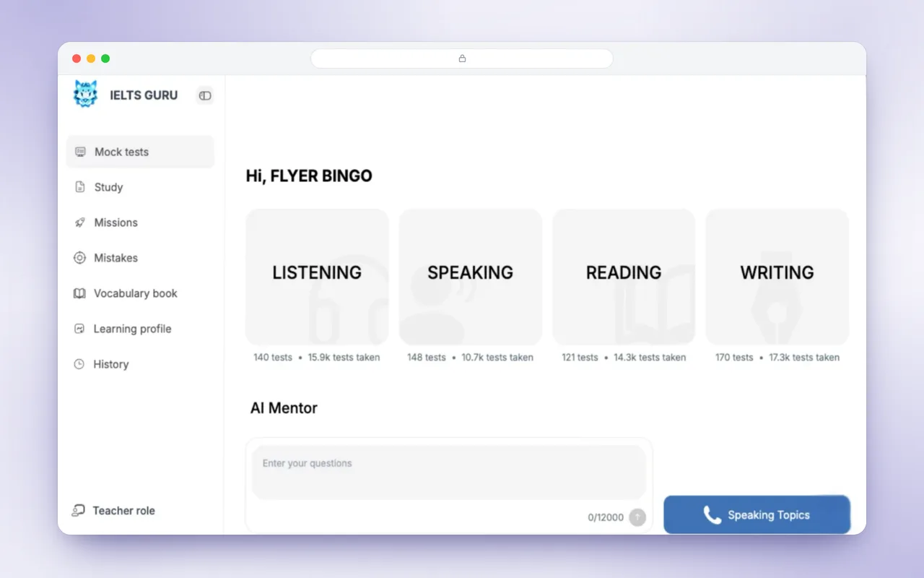The image size is (924, 578).
Task: Click the History clock icon
Action: [79, 364]
